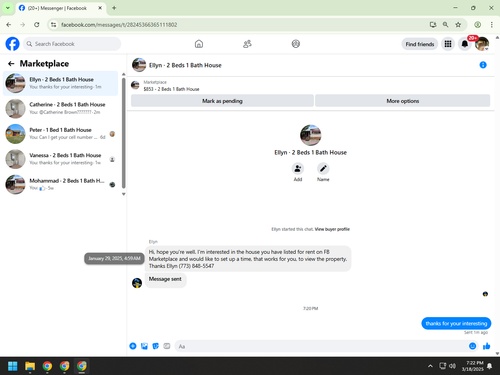
Task: Click More options button
Action: pyautogui.click(x=403, y=101)
